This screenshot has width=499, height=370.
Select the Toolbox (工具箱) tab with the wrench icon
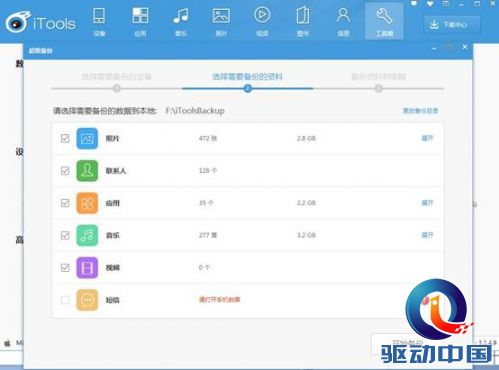tap(384, 21)
